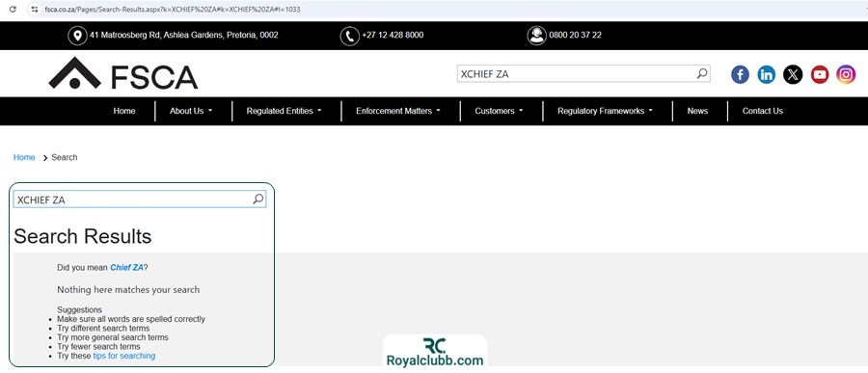Click the call-centre headset icon
This screenshot has width=868, height=373.
tap(536, 36)
